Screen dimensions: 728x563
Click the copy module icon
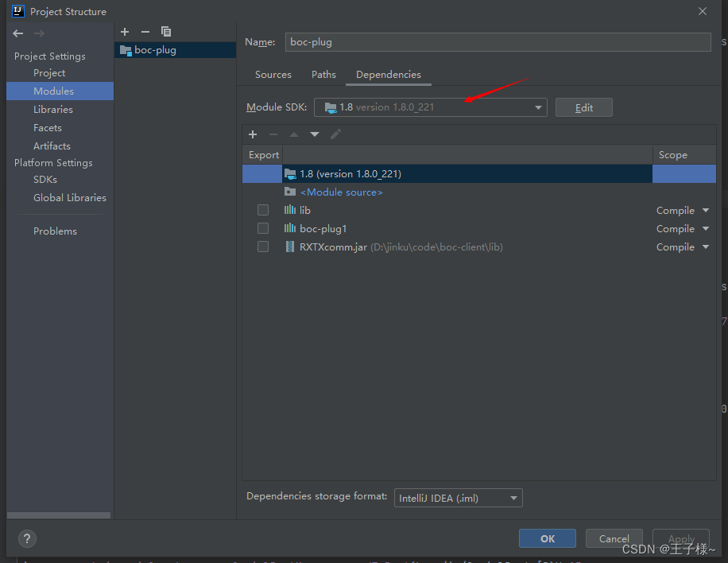point(165,32)
